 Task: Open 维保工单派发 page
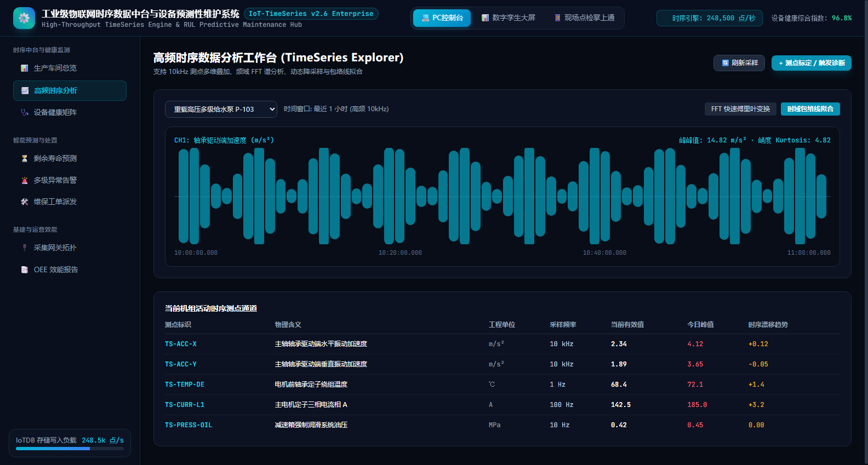click(x=70, y=202)
